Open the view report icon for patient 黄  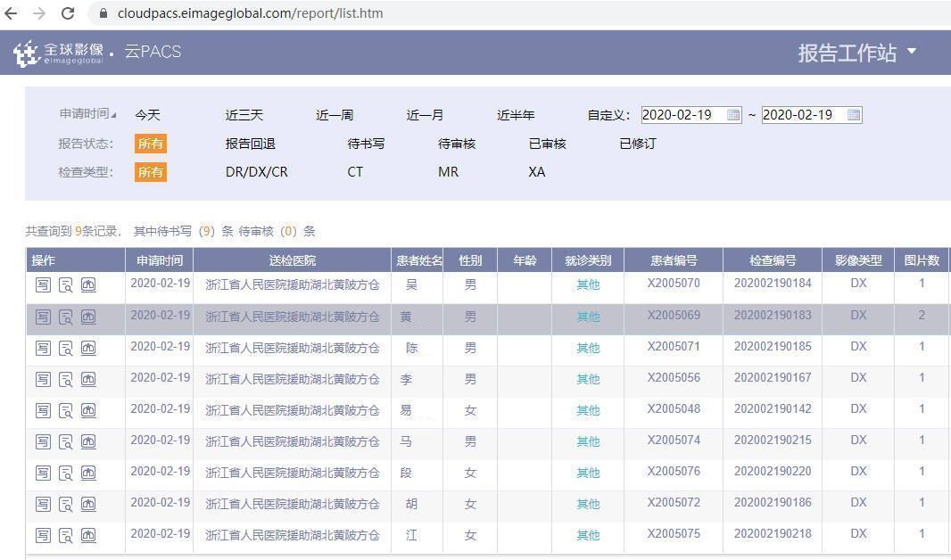(66, 317)
